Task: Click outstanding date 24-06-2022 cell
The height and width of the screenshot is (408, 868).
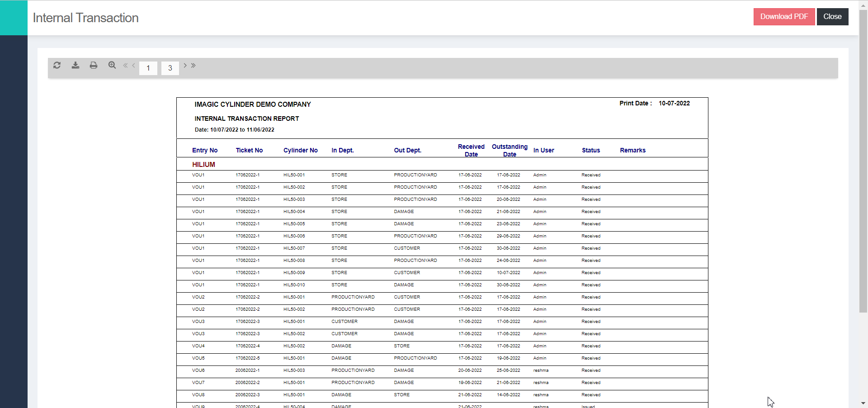Action: click(509, 261)
